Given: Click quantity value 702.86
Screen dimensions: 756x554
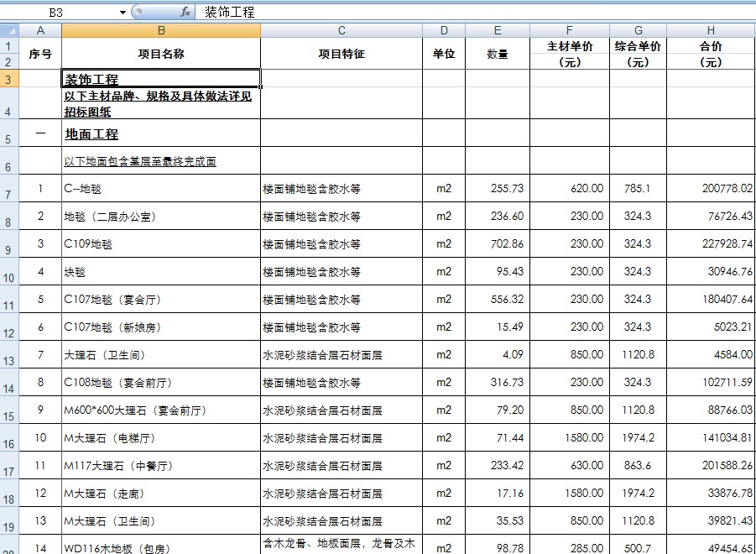Looking at the screenshot, I should [x=498, y=243].
